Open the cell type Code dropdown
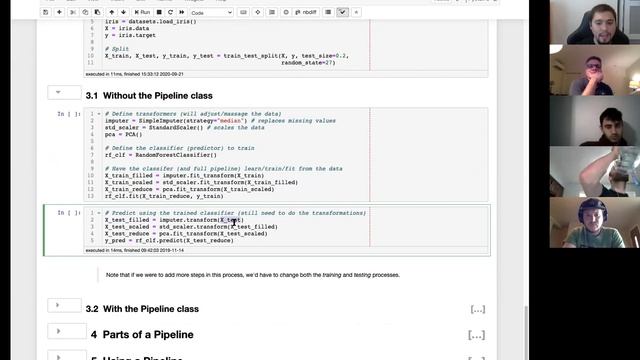 click(211, 13)
